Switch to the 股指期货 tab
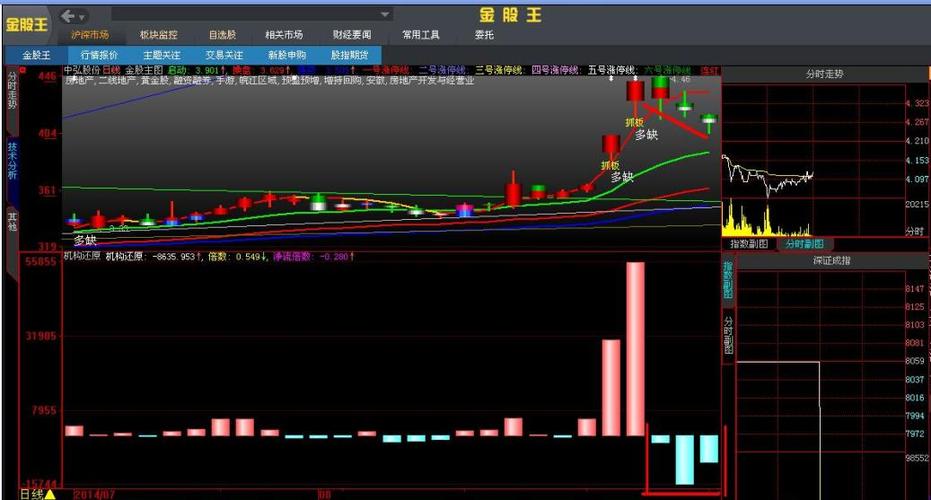This screenshot has height=500, width=931. pyautogui.click(x=350, y=55)
